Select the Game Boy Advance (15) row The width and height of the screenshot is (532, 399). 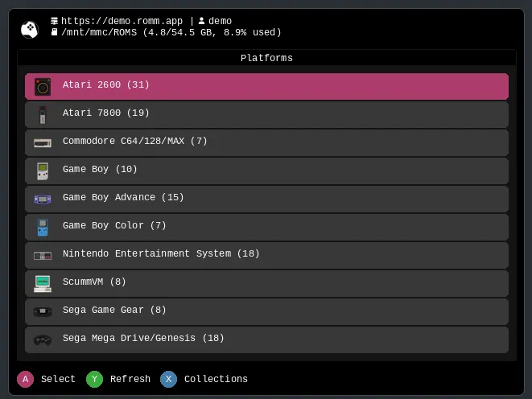[x=266, y=198]
